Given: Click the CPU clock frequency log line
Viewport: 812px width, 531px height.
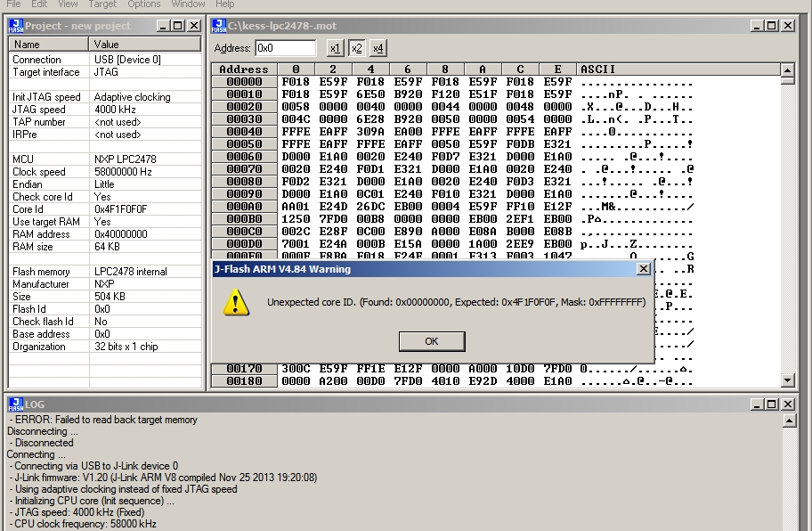Looking at the screenshot, I should point(83,524).
